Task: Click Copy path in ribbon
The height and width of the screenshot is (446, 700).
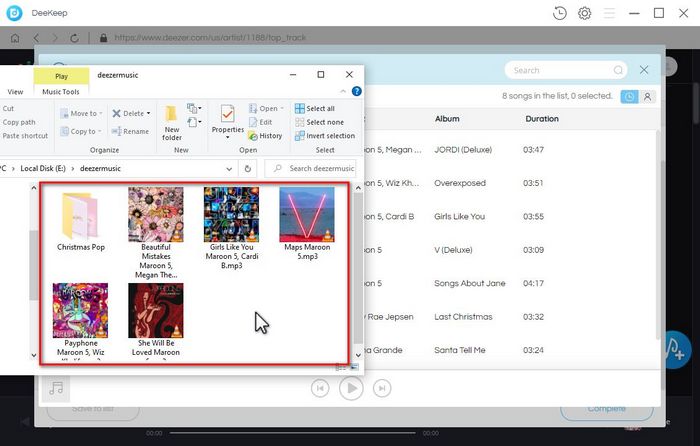Action: pyautogui.click(x=19, y=122)
